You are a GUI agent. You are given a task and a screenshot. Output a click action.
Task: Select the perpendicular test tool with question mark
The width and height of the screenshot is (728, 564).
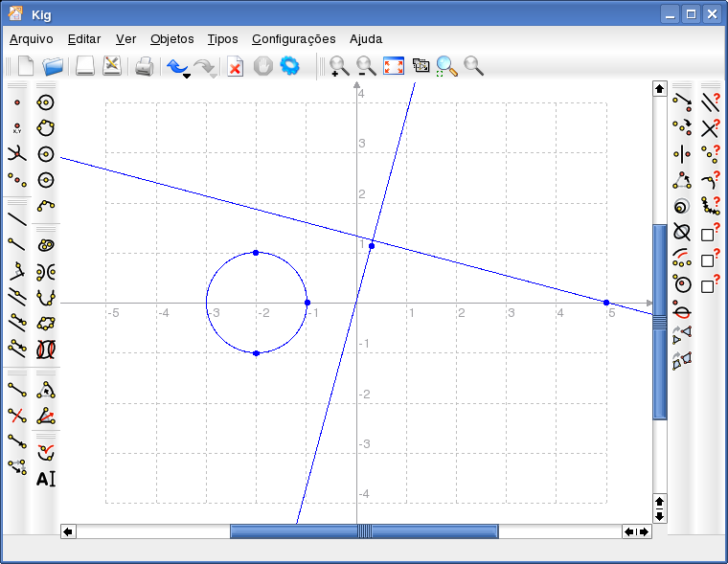coord(711,128)
